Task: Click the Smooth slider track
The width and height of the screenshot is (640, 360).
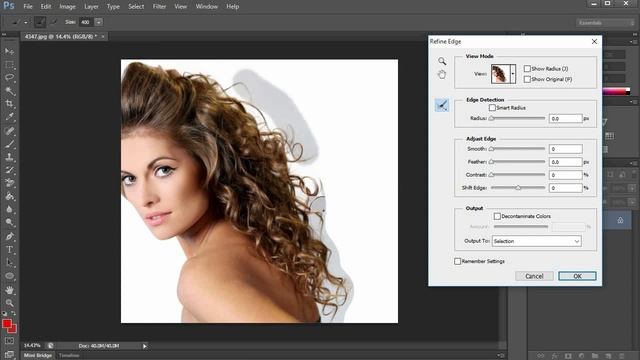Action: (518, 149)
